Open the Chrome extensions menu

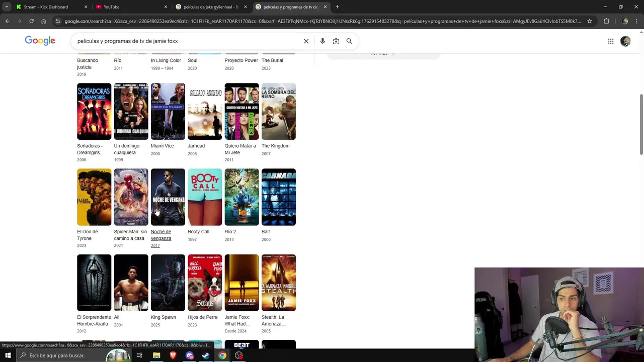tap(606, 21)
